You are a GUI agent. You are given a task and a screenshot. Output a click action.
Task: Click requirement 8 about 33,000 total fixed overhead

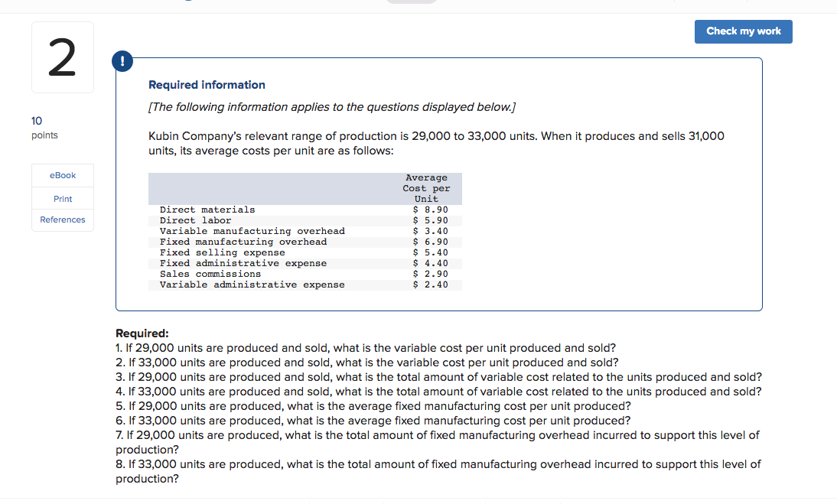438,471
